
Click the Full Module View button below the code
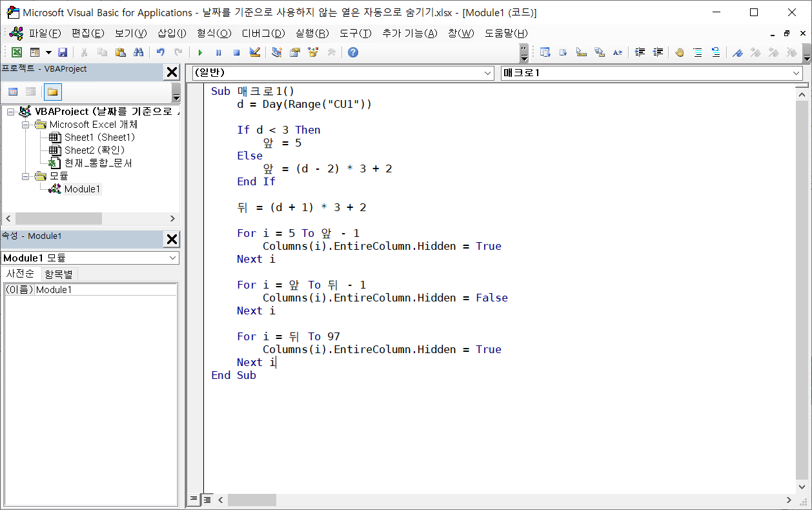click(207, 500)
